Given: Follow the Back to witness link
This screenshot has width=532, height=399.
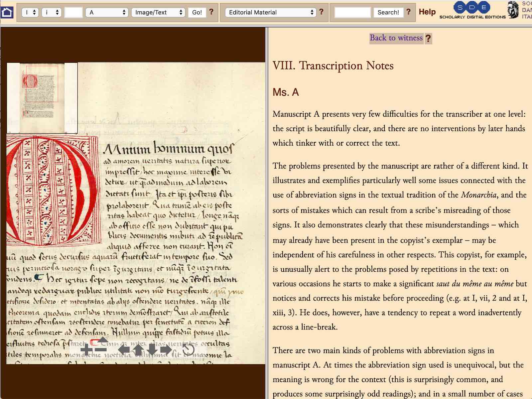Looking at the screenshot, I should point(396,38).
